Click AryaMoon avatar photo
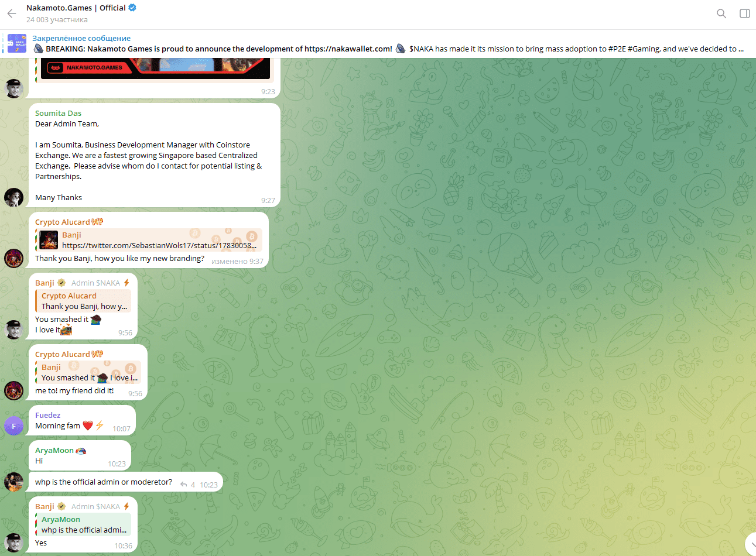This screenshot has width=756, height=556. 14,482
